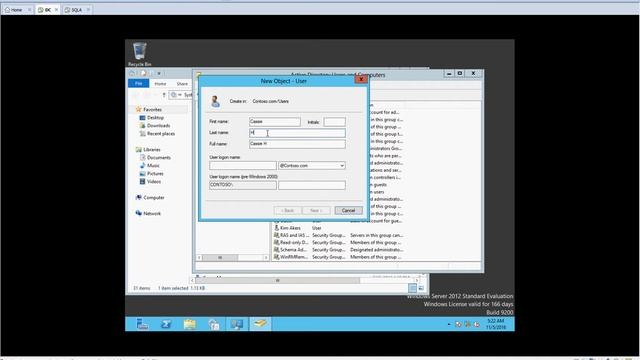Select the Active Directory Users taskbar icon
Screen dimensions: 640x360
pyautogui.click(x=260, y=324)
